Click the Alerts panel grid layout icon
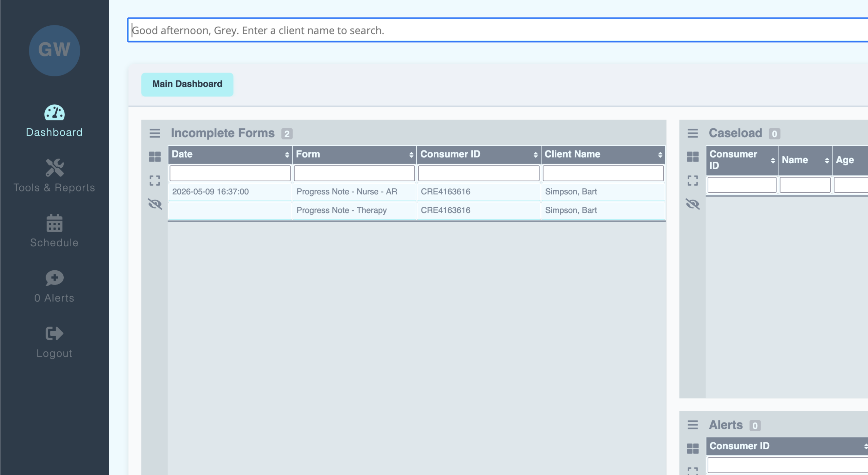Screen dimensions: 868x475 coord(693,449)
